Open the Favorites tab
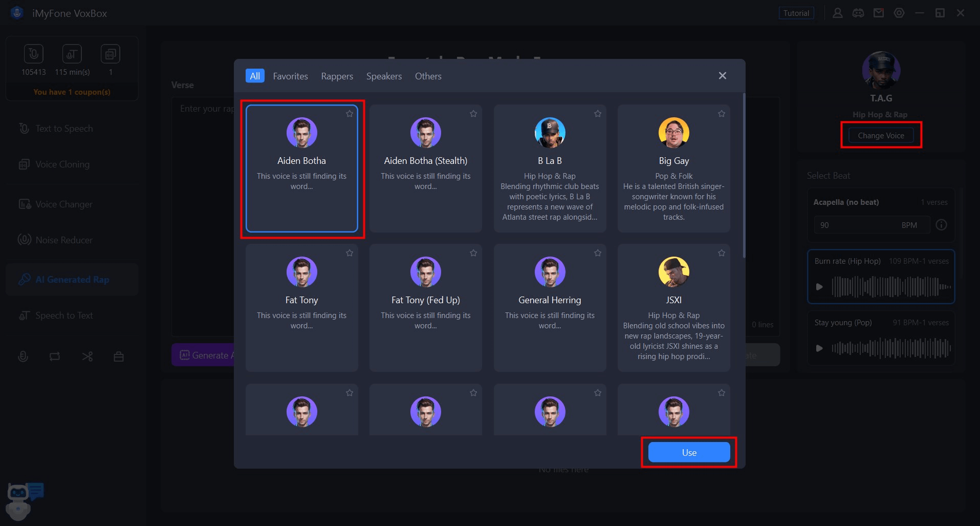 (x=290, y=76)
